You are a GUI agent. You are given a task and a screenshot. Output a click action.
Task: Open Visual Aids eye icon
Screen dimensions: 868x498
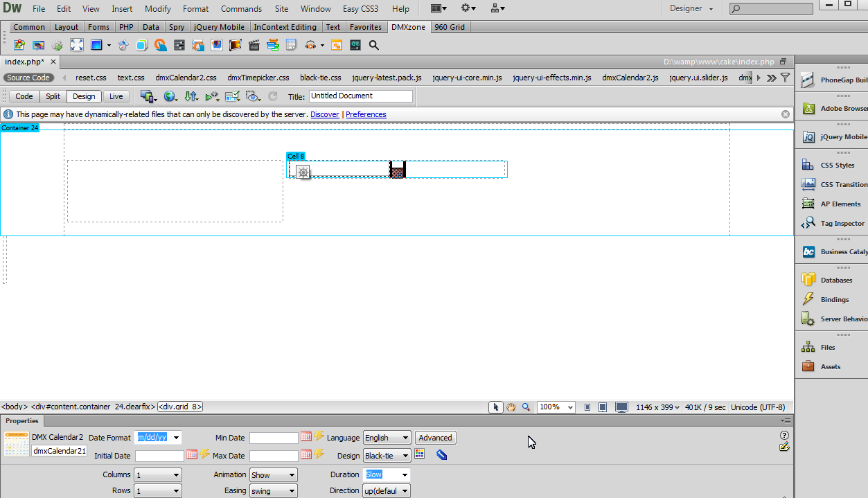(x=253, y=96)
